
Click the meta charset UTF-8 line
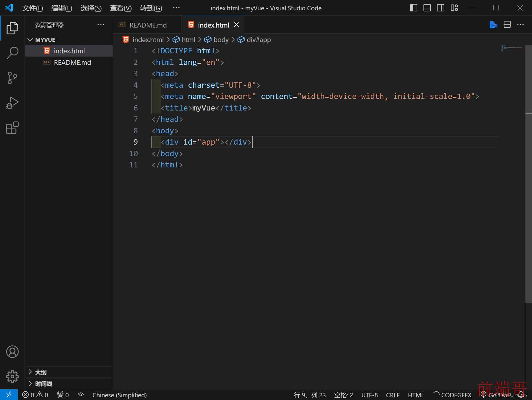(211, 85)
